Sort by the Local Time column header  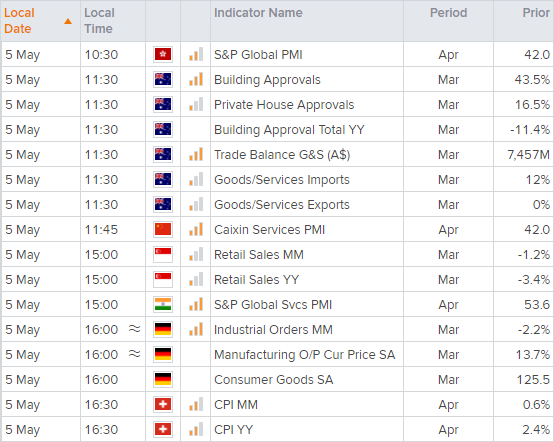99,20
